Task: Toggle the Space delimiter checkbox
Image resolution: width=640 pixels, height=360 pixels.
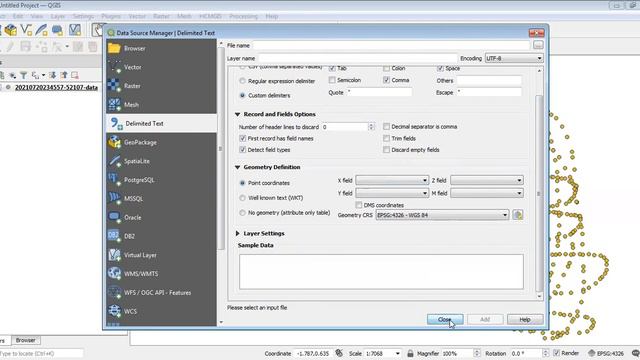Action: (x=440, y=68)
